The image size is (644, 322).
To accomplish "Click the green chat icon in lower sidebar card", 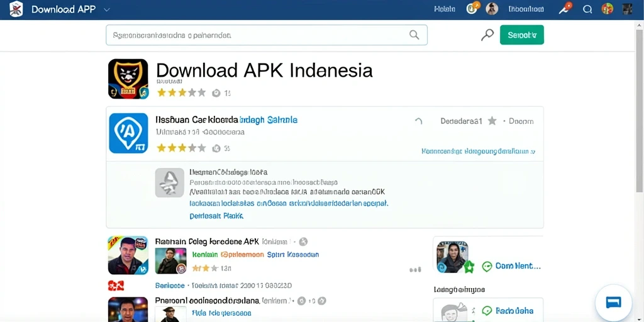I will tap(487, 311).
